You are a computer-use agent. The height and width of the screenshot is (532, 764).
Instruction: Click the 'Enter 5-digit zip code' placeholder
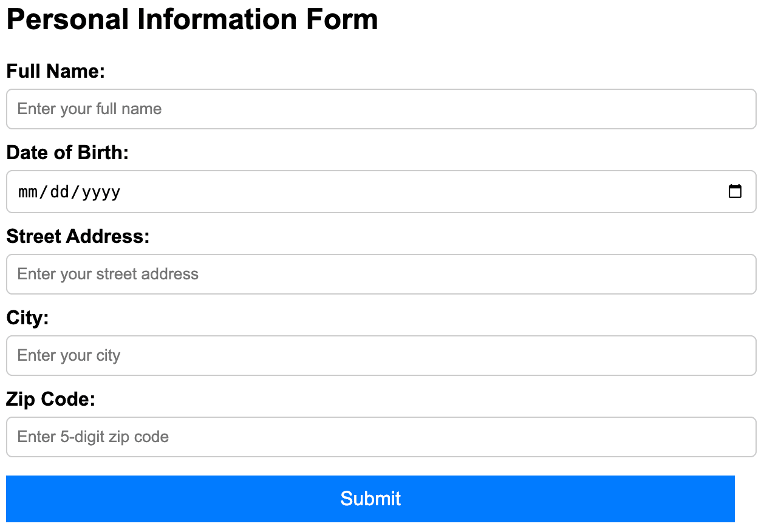[93, 437]
